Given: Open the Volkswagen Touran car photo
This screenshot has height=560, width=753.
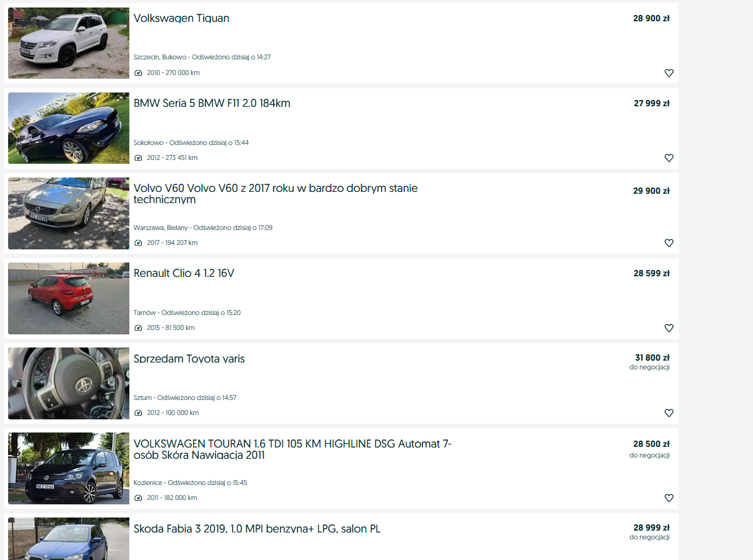Looking at the screenshot, I should (x=69, y=468).
